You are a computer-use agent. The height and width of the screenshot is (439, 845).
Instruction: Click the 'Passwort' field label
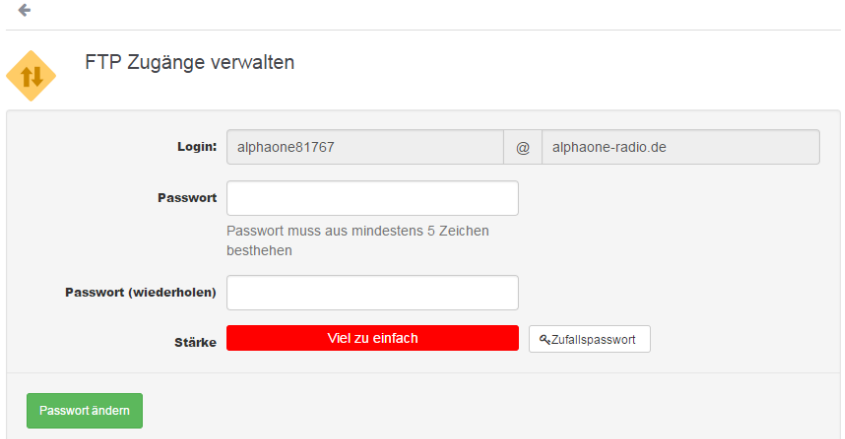tap(187, 198)
